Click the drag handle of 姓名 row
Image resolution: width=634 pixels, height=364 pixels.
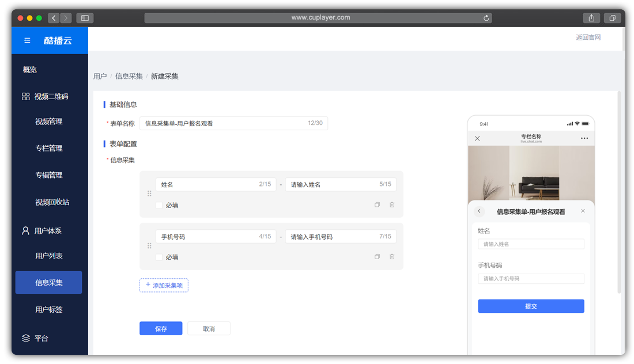coord(149,194)
